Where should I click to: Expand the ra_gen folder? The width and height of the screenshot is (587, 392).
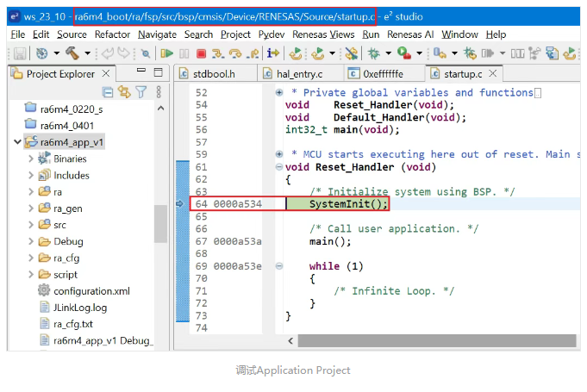pyautogui.click(x=31, y=208)
